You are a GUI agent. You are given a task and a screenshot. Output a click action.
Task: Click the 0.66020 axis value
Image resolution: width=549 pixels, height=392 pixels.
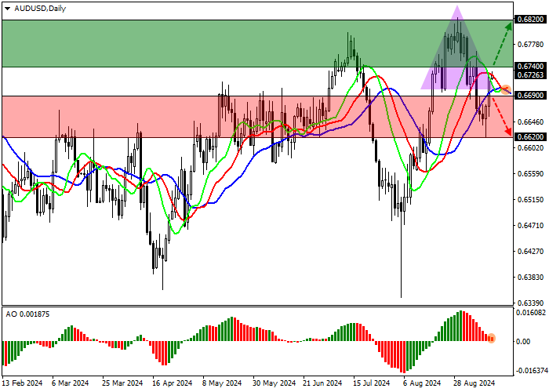(x=530, y=148)
